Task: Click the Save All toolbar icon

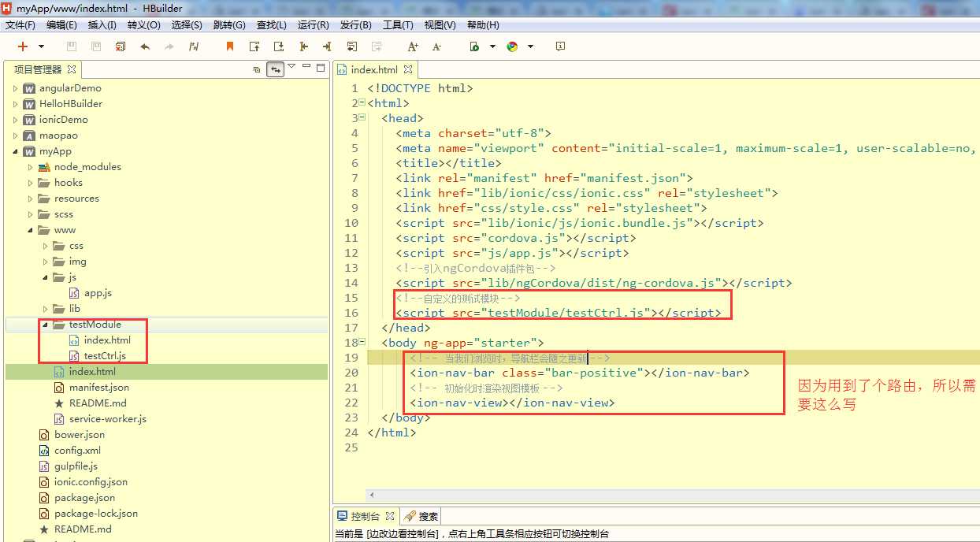Action: click(x=95, y=46)
